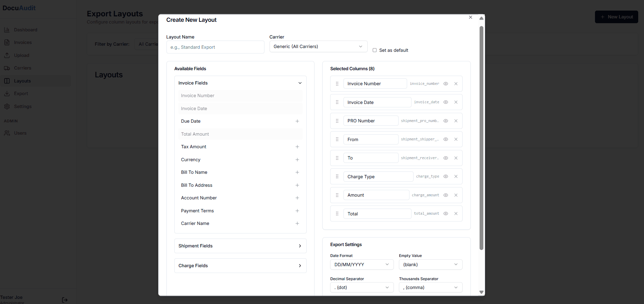Viewport: 644px width, 304px height.
Task: Remove the Amount column
Action: tap(456, 195)
